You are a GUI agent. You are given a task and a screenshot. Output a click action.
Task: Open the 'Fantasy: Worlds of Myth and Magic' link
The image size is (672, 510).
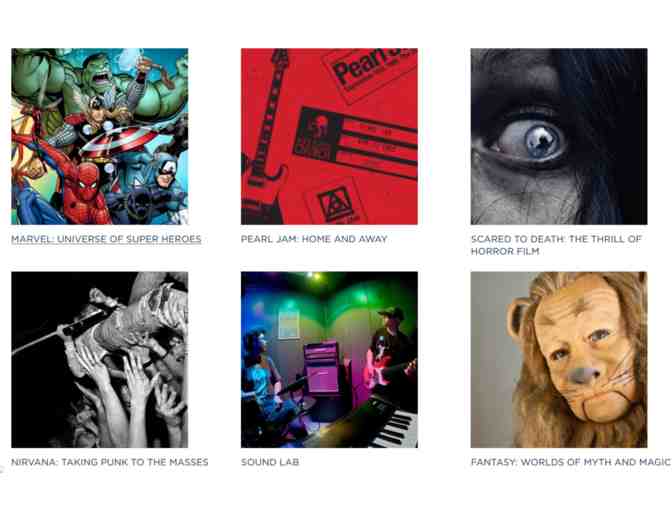coord(570,462)
